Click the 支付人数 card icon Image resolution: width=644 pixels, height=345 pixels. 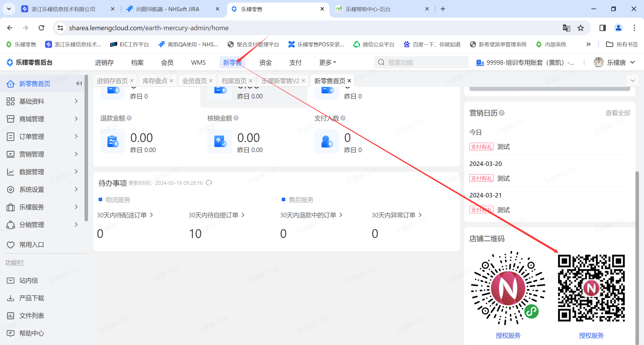pos(327,141)
